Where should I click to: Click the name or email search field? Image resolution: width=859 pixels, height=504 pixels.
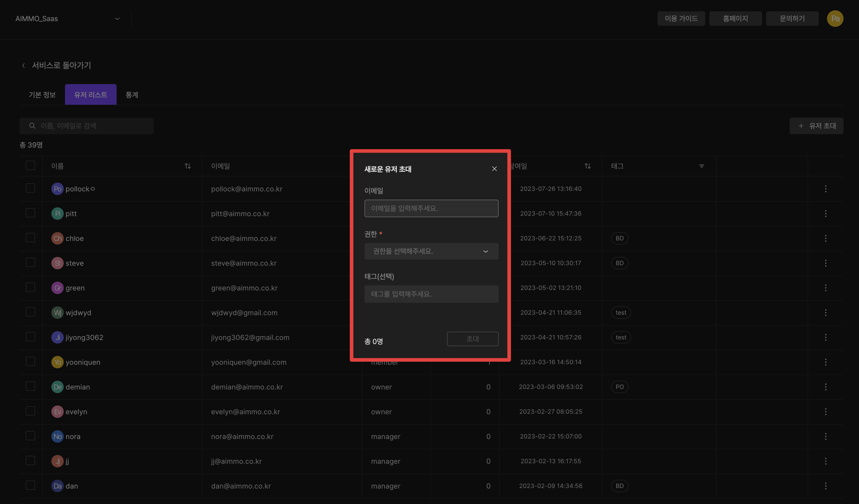(87, 126)
